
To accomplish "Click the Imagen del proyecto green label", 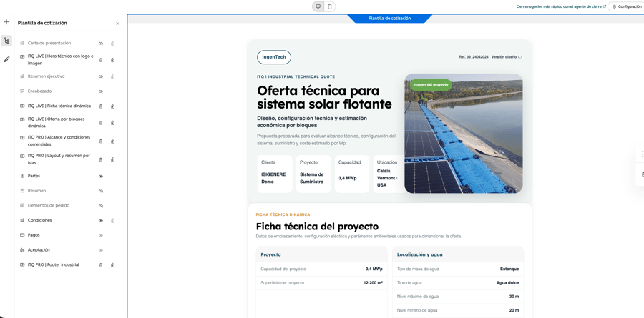I will (x=430, y=84).
